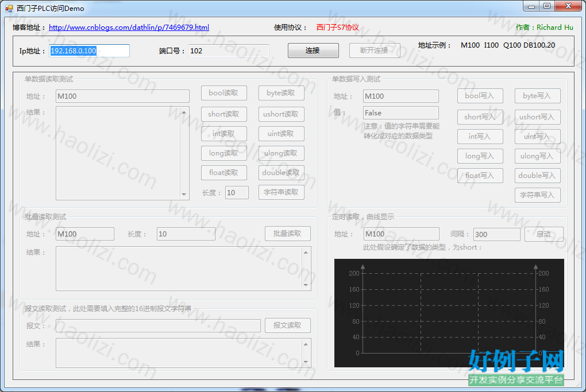586x392 pixels.
Task: Click the 间隔 field with 300
Action: (x=497, y=234)
